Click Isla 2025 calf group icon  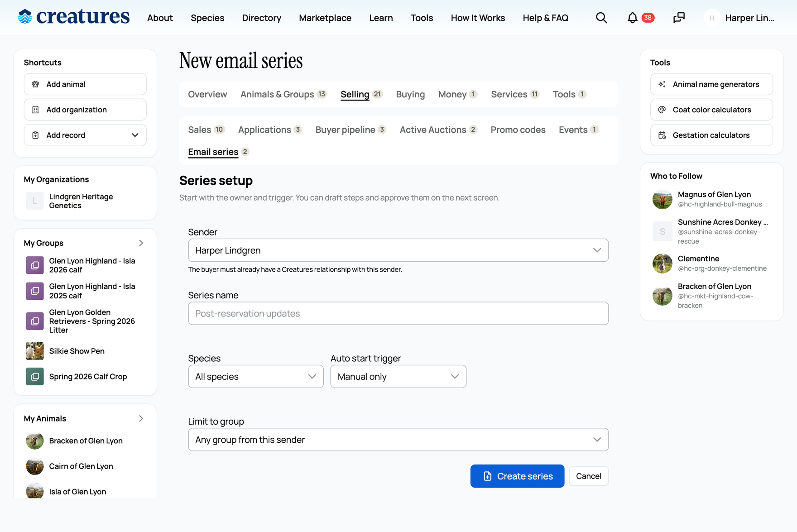tap(35, 291)
